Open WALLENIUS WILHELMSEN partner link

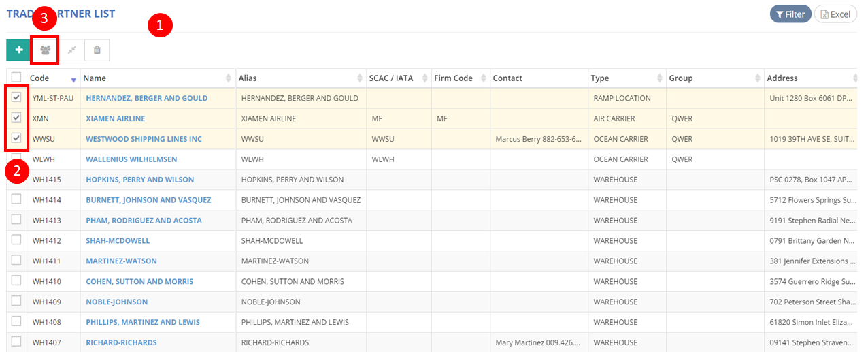click(131, 159)
